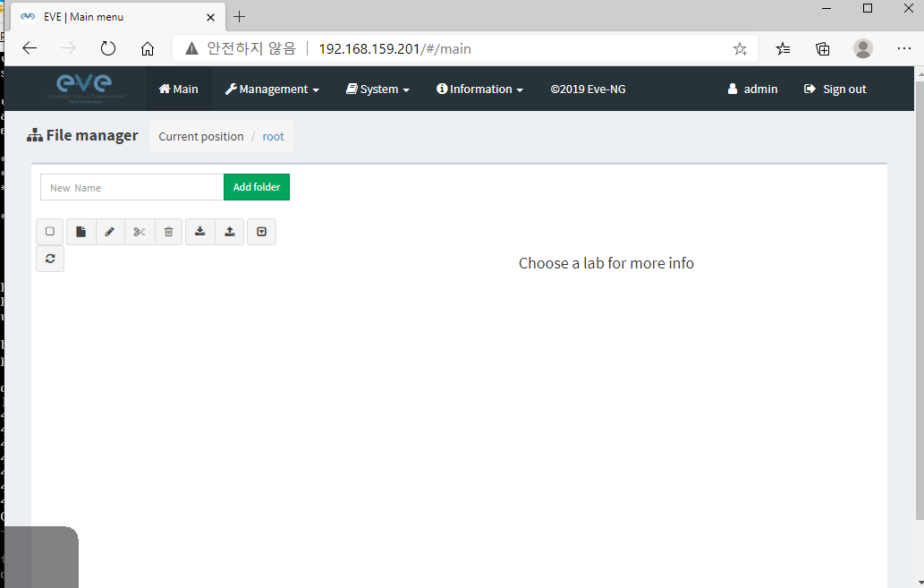The width and height of the screenshot is (924, 588).
Task: Reload the page with browser refresh icon
Action: point(108,48)
